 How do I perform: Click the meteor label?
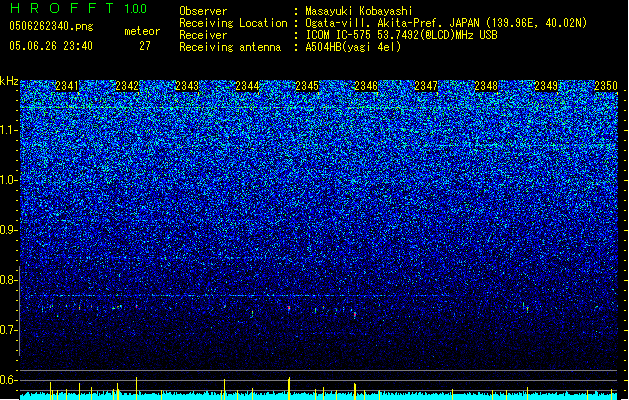142,31
